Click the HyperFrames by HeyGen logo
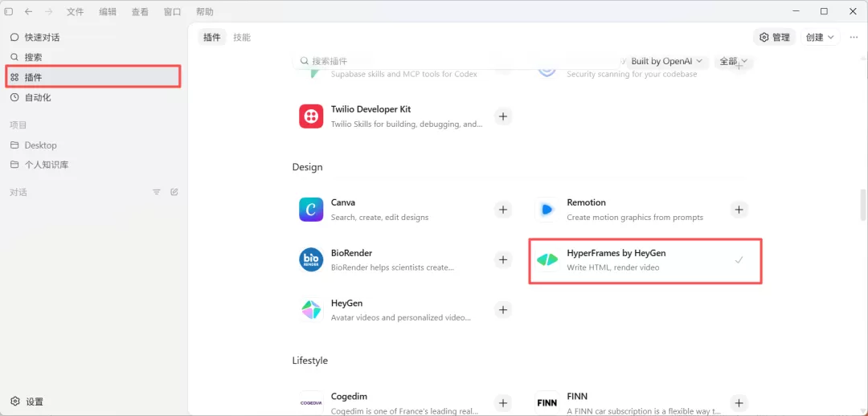Image resolution: width=868 pixels, height=416 pixels. pos(547,260)
